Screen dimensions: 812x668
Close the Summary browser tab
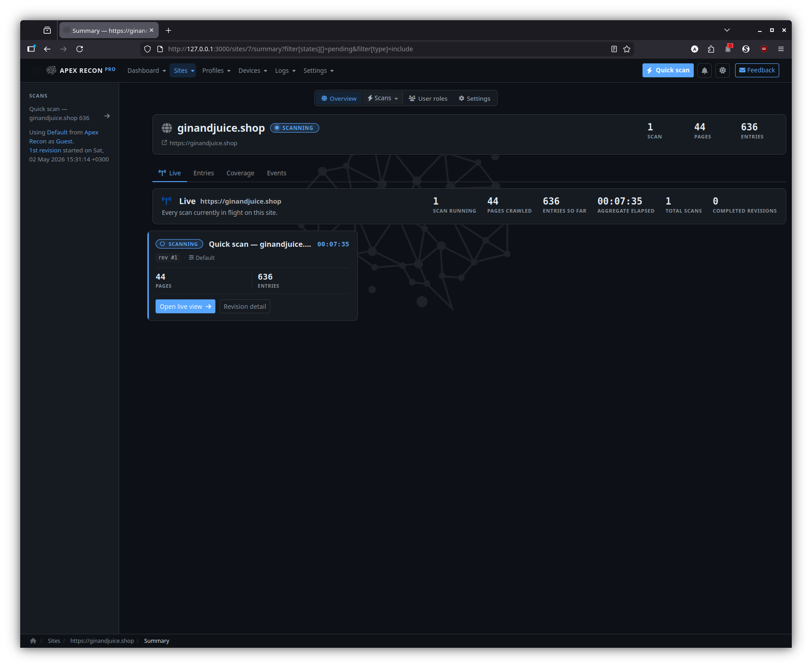(152, 30)
